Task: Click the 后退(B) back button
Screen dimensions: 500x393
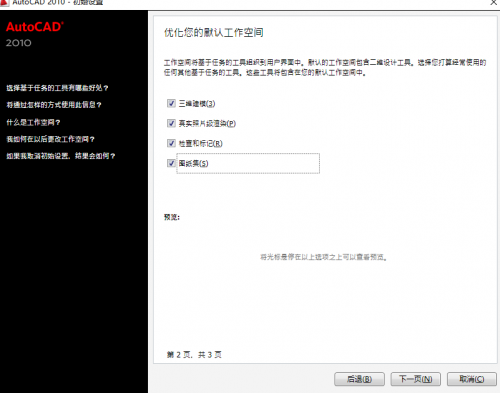Action: [x=359, y=379]
